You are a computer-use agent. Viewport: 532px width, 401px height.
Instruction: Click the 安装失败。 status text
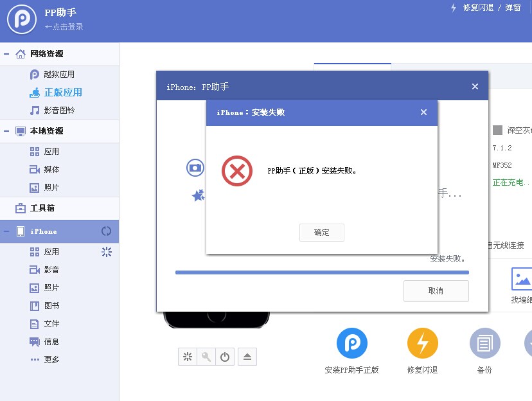[448, 259]
